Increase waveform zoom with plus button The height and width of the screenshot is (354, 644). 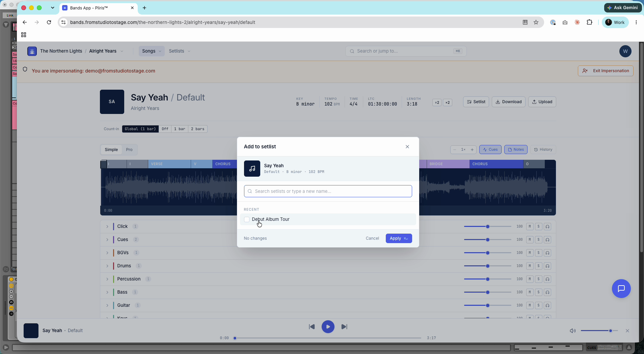472,150
